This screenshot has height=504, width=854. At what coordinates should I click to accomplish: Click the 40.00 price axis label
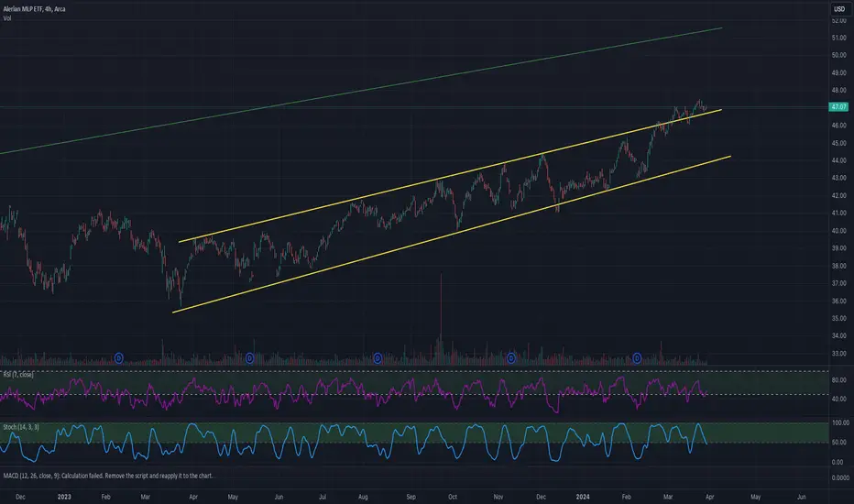point(838,231)
